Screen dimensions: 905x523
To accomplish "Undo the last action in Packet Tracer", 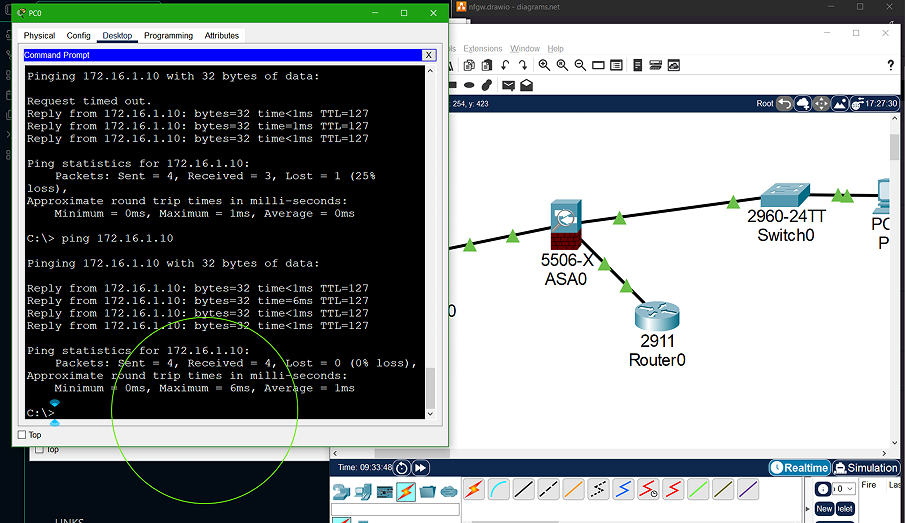I will [x=505, y=65].
